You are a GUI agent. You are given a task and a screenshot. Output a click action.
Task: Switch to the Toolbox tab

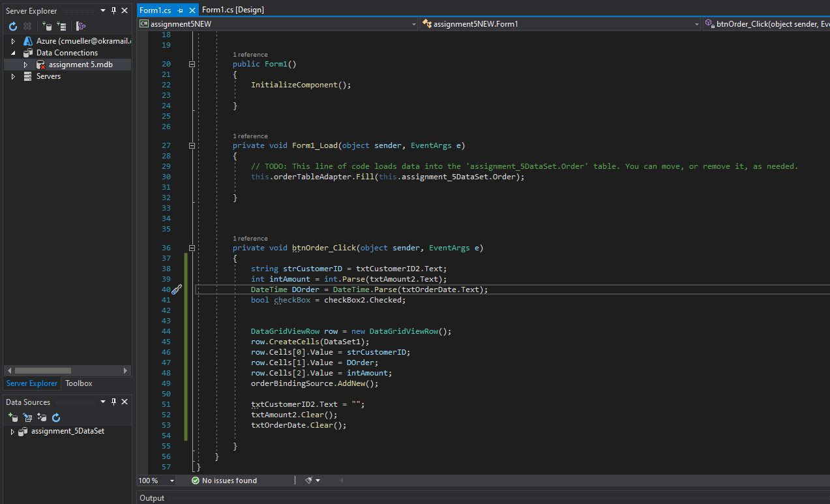(78, 383)
